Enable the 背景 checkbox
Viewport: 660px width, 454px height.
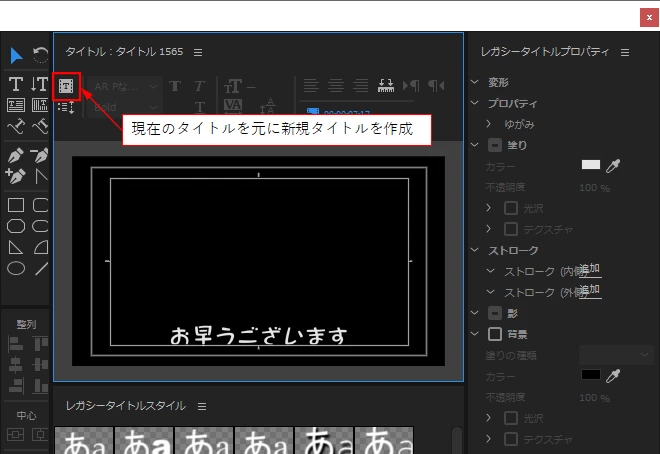click(x=495, y=335)
